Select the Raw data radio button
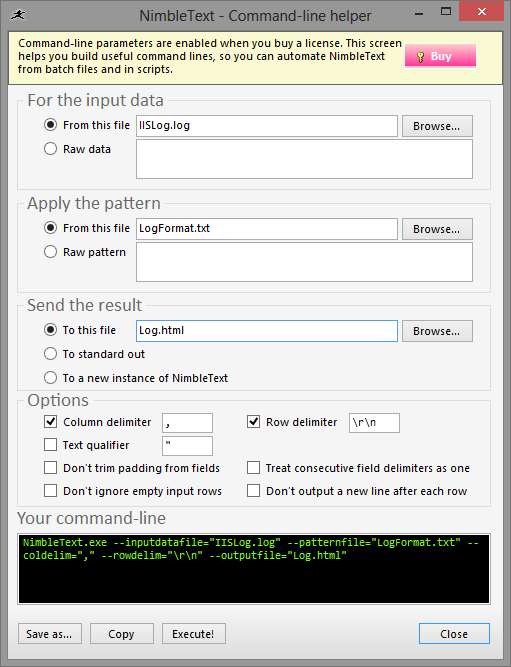This screenshot has width=511, height=667. pos(50,149)
